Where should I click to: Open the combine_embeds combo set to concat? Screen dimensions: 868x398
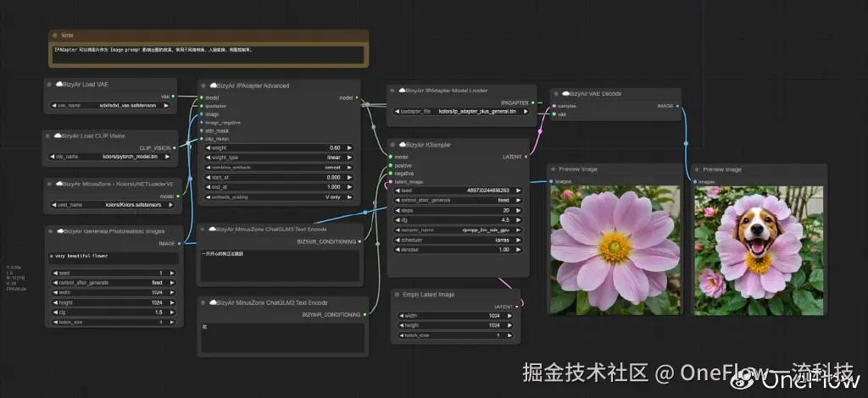279,168
